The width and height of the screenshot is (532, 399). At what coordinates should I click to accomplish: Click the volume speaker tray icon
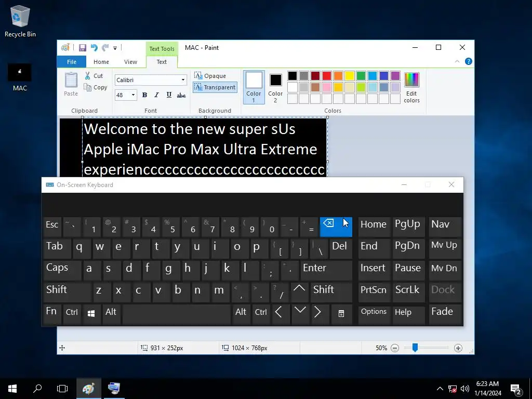465,389
